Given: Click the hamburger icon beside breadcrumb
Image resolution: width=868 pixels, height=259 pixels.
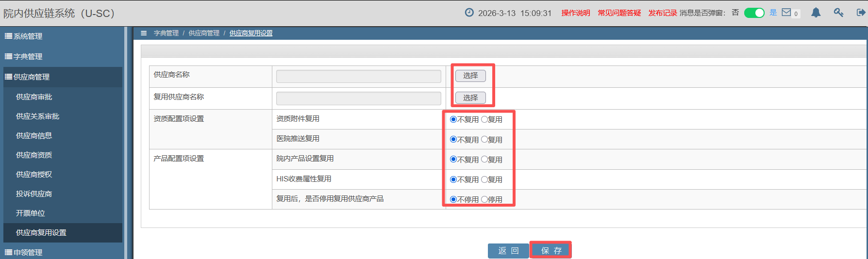Looking at the screenshot, I should pyautogui.click(x=144, y=33).
